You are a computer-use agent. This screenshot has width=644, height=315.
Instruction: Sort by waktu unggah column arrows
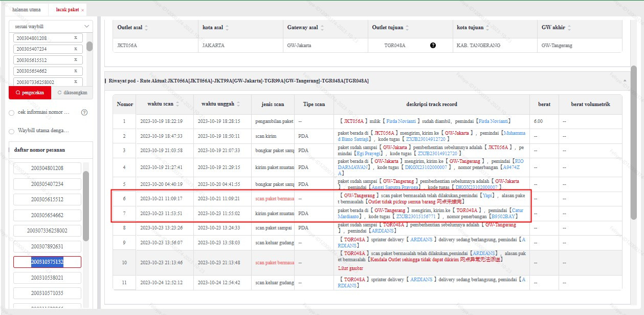[x=238, y=104]
